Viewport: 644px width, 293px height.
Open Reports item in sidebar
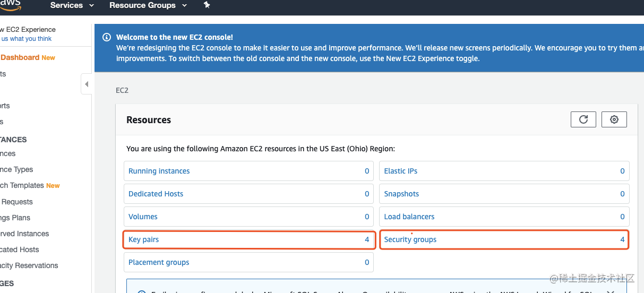pyautogui.click(x=5, y=106)
